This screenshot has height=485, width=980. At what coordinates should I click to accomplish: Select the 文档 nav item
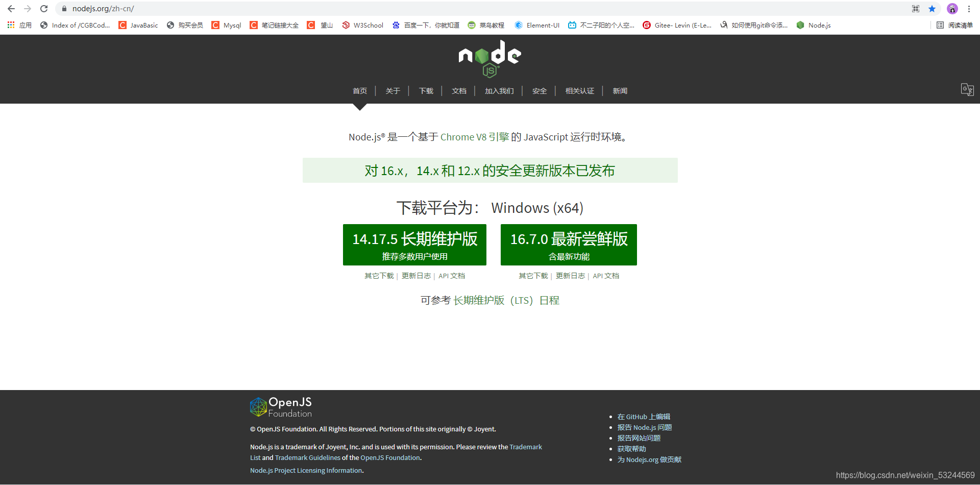pos(459,91)
